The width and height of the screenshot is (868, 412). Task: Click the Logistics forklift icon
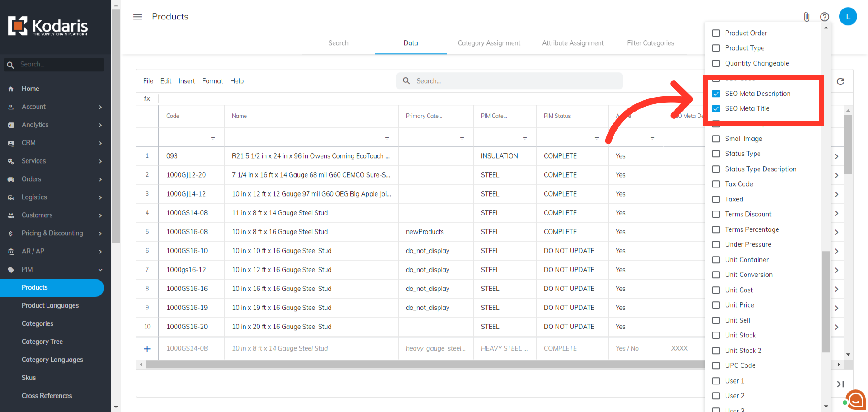(x=11, y=197)
